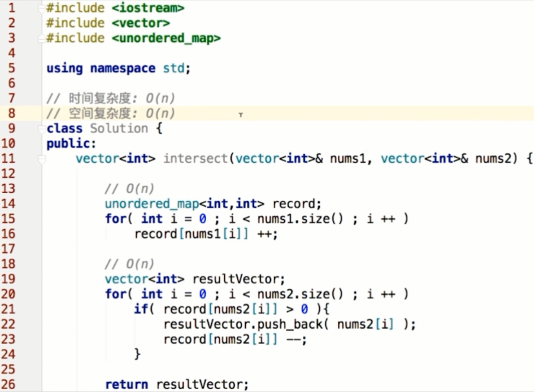
Task: Click the "Solution" class name
Action: tap(119, 128)
